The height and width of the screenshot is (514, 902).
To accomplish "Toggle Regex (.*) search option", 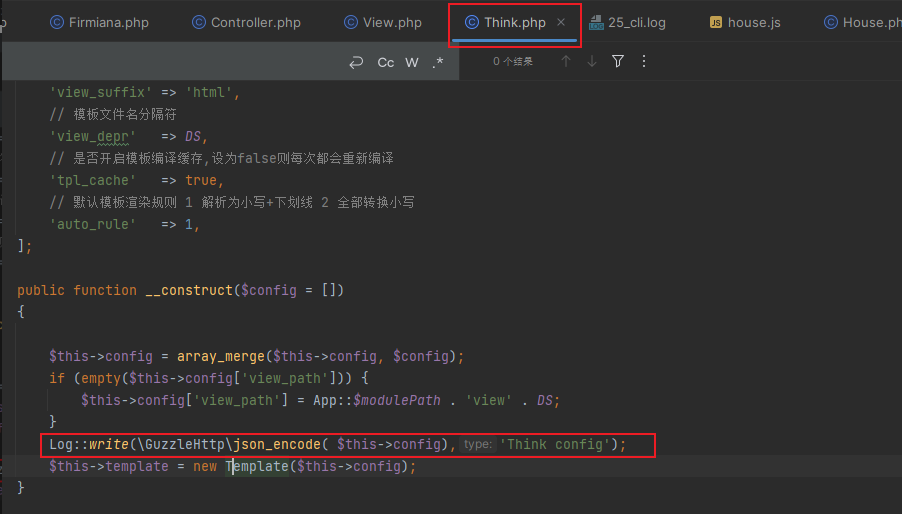I will click(x=438, y=62).
